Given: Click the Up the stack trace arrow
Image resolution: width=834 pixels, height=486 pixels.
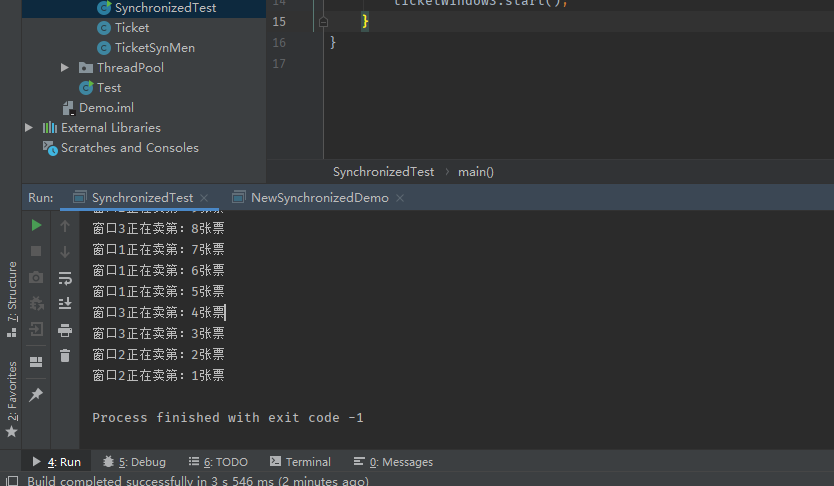Looking at the screenshot, I should [65, 226].
